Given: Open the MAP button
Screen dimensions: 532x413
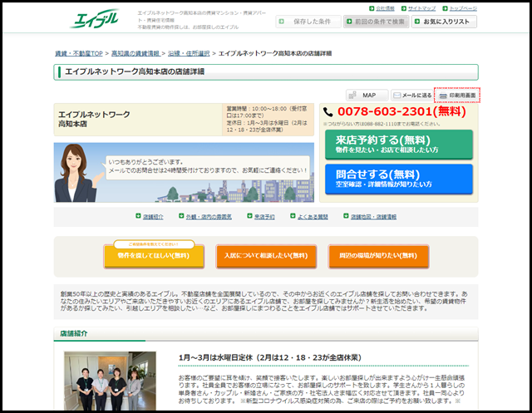Looking at the screenshot, I should tap(367, 96).
